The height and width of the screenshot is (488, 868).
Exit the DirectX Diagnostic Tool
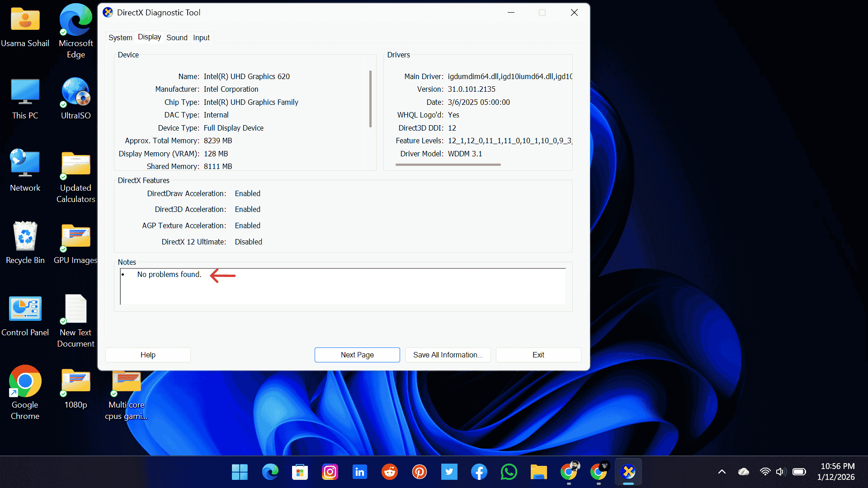[x=538, y=355]
